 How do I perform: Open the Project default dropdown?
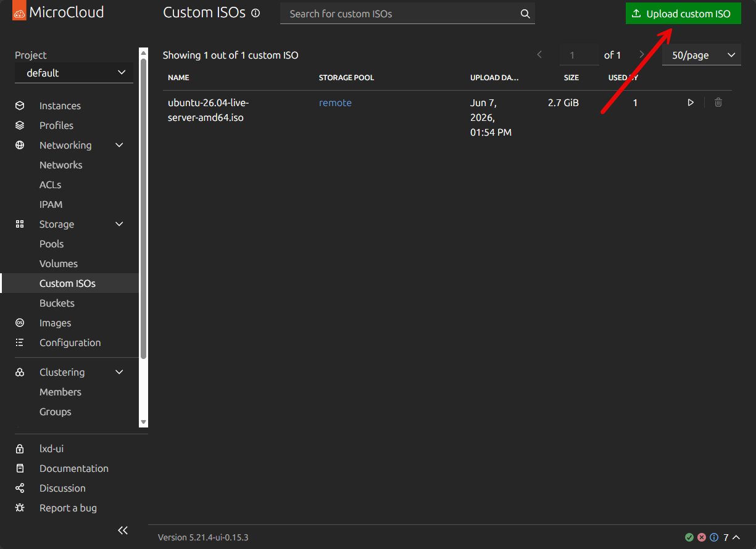[x=74, y=73]
